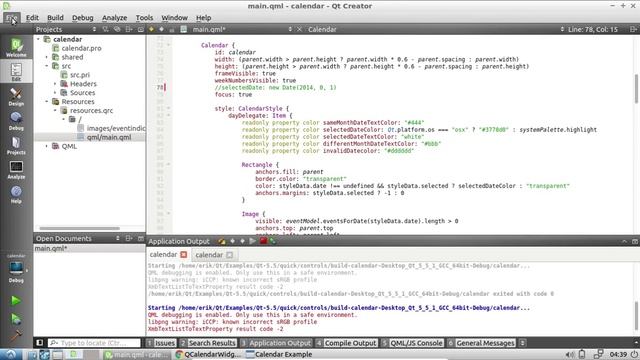
Task: Open the Projects view dropdown
Action: 94,29
